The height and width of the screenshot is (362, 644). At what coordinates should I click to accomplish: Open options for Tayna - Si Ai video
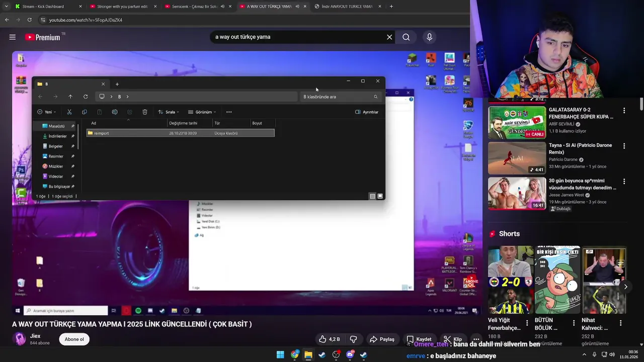pos(624,146)
